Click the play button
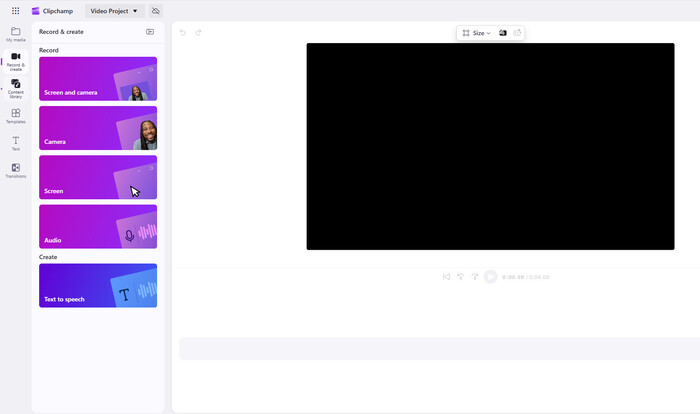The image size is (700, 414). [490, 277]
